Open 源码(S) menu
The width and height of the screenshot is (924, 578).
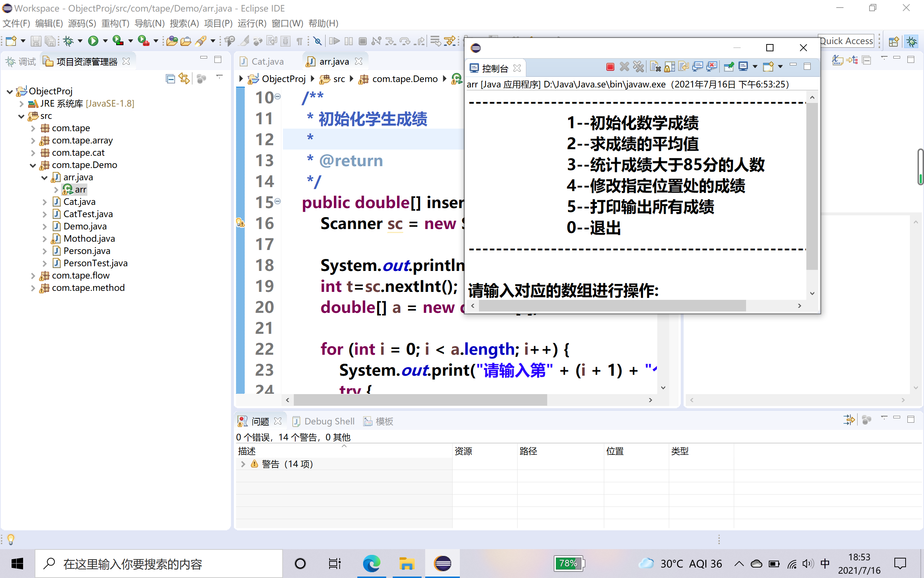[x=82, y=23]
